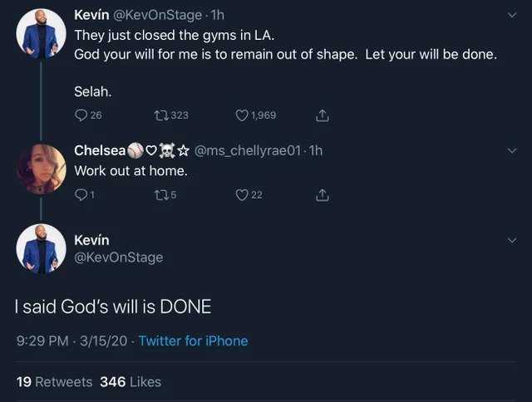This screenshot has width=532, height=402.
Task: Reply to Kevin's gym closure tweet
Action: [x=81, y=115]
